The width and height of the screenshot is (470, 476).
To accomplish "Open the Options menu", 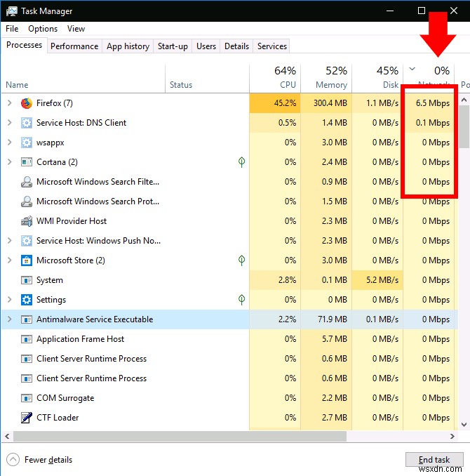I will (43, 29).
